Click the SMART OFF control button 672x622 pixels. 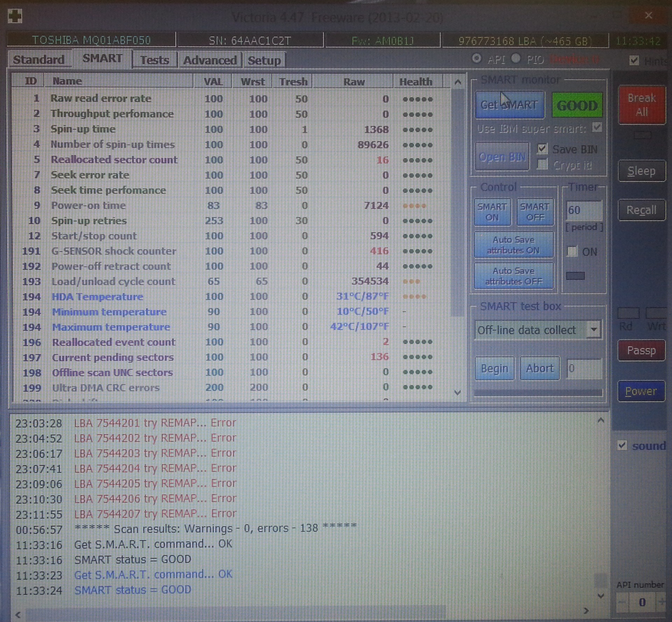[x=535, y=212]
